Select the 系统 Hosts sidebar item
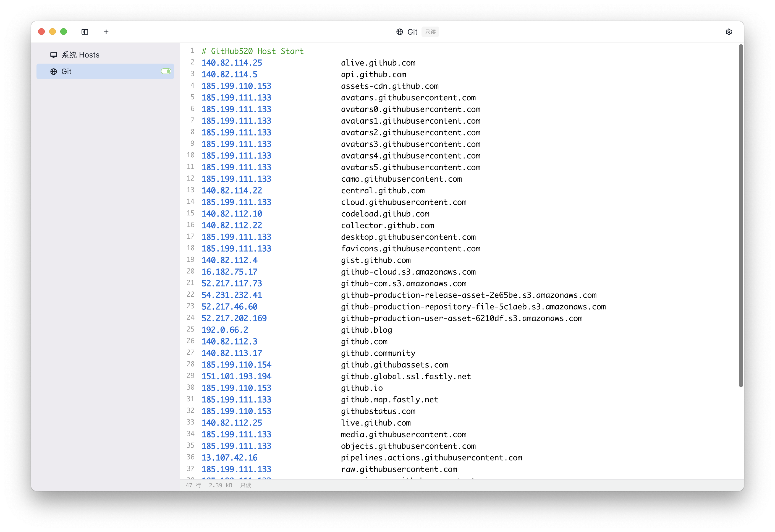Viewport: 775px width, 532px height. click(80, 55)
